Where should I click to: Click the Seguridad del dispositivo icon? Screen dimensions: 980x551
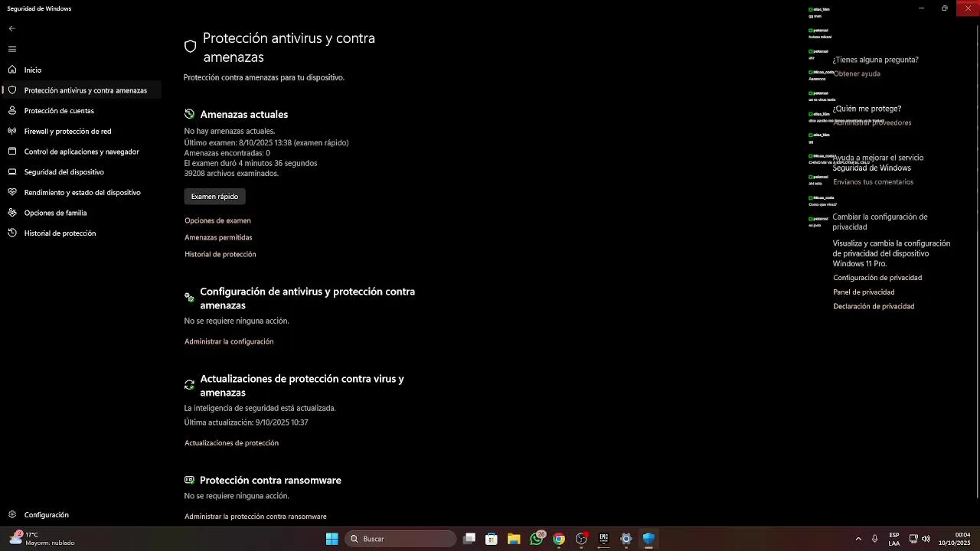point(11,172)
